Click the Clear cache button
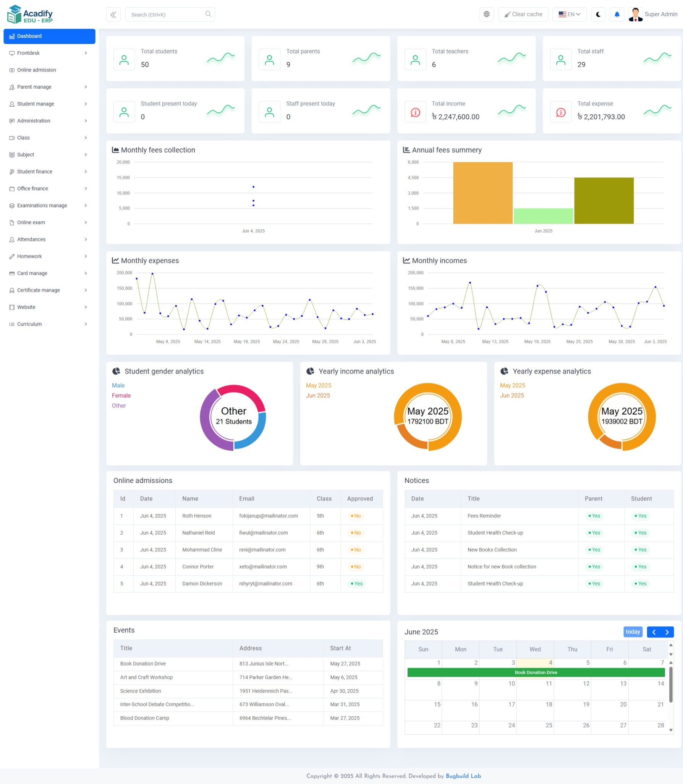The image size is (683, 784). click(523, 14)
